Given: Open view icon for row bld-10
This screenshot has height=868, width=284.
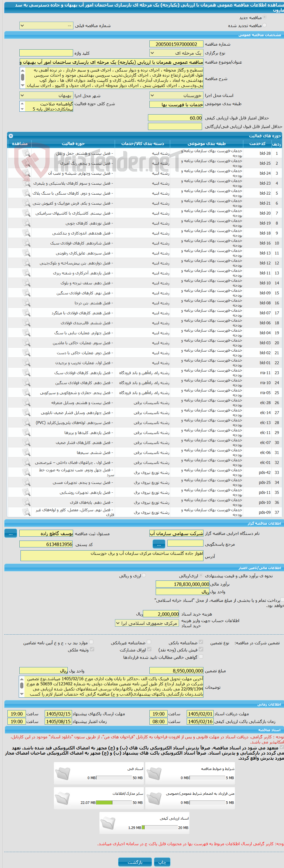Looking at the screenshot, I should click(x=26, y=283).
